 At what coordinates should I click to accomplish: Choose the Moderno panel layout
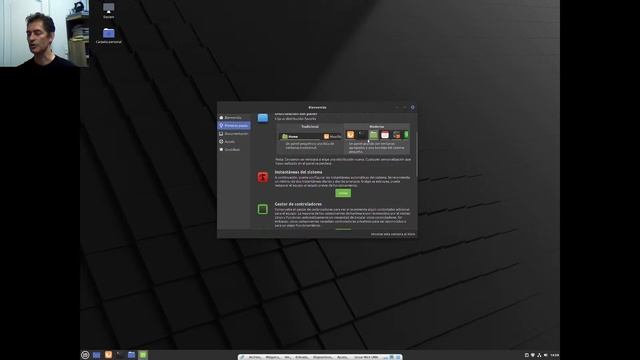[377, 139]
